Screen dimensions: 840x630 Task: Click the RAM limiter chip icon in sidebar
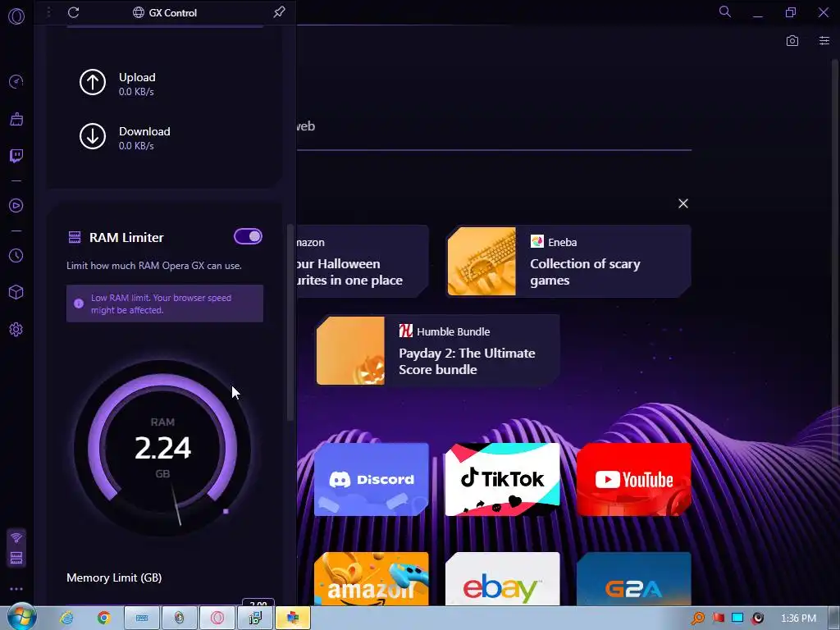[16, 558]
